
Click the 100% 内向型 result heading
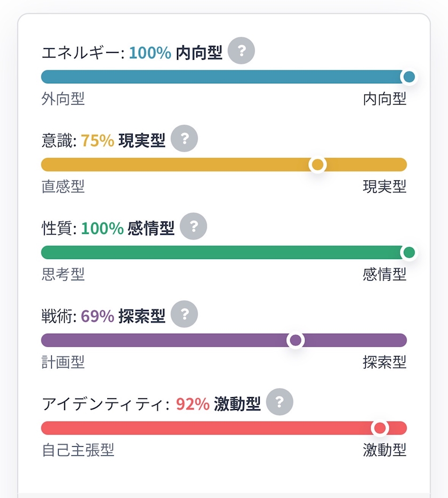(175, 53)
